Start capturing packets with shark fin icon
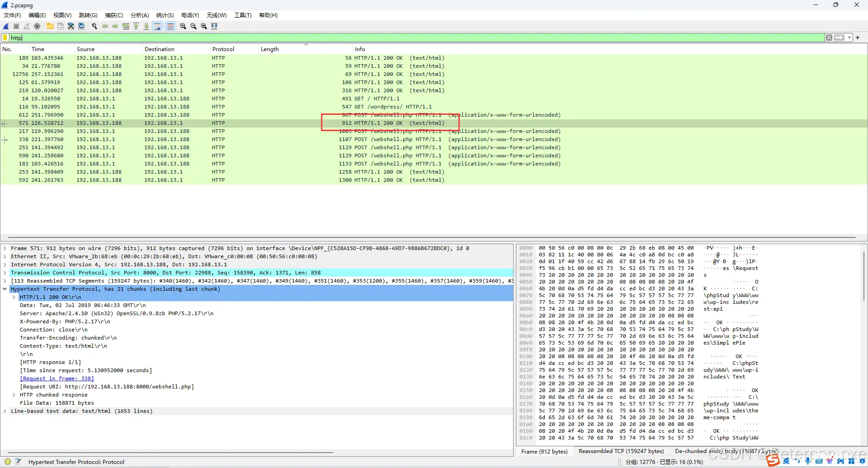This screenshot has width=868, height=468. [x=6, y=26]
